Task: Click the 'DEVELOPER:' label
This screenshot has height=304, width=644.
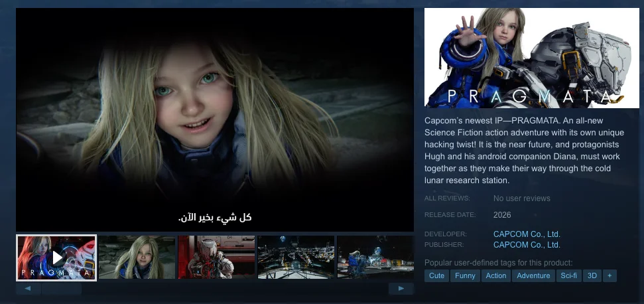Action: coord(446,234)
